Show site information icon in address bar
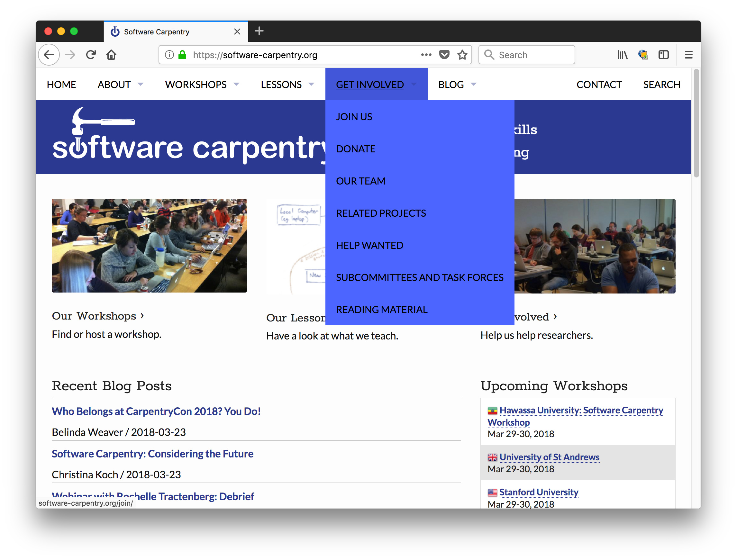 pyautogui.click(x=169, y=55)
